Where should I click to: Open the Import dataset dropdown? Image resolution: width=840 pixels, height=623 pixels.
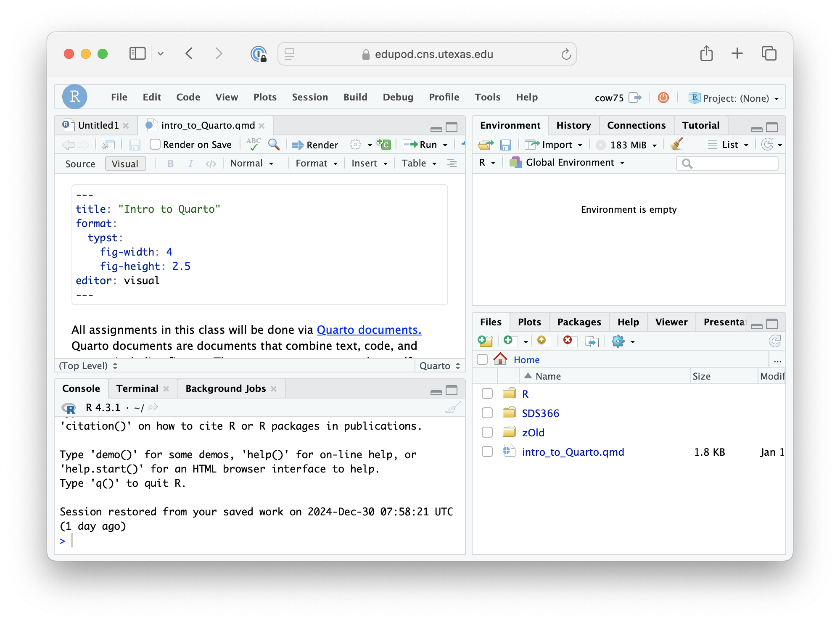tap(555, 145)
